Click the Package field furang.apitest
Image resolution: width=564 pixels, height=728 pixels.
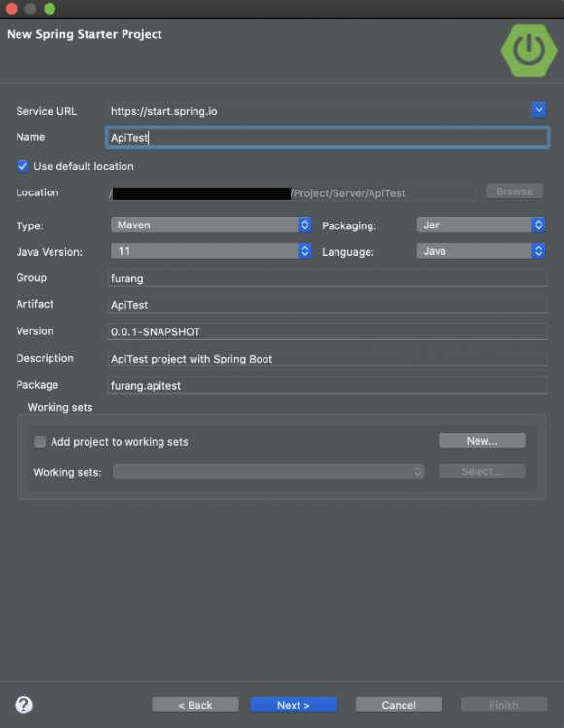(x=328, y=385)
